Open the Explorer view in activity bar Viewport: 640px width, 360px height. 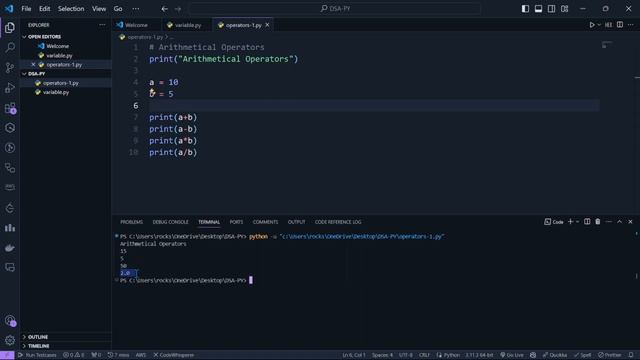(x=10, y=28)
